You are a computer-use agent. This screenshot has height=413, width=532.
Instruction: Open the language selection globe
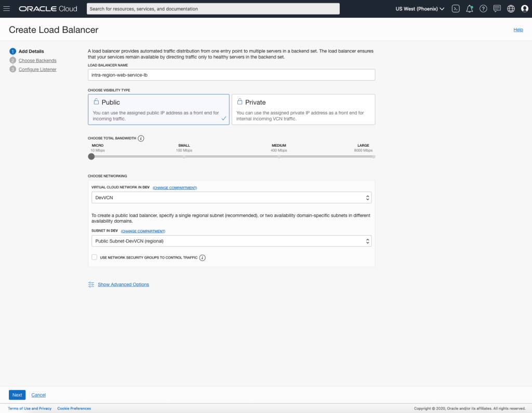(x=510, y=8)
